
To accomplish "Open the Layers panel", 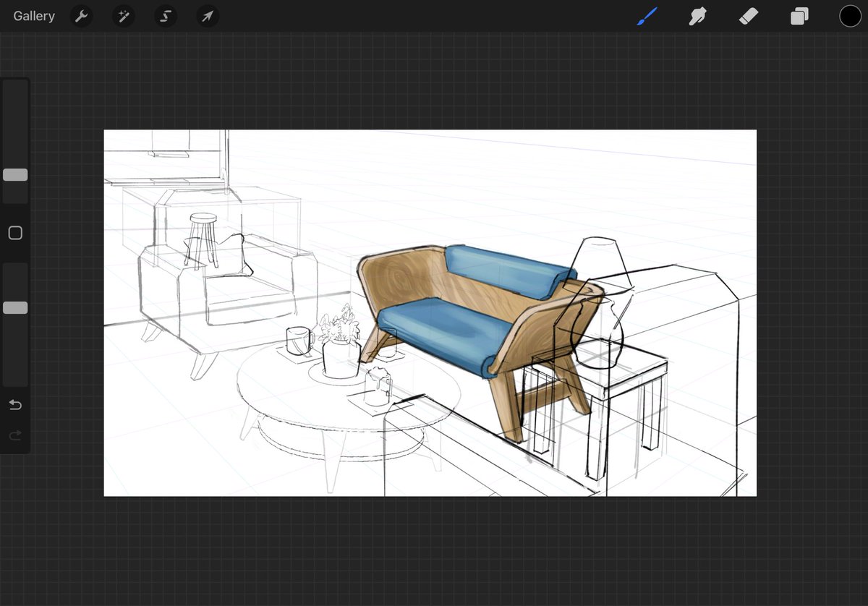I will coord(799,16).
